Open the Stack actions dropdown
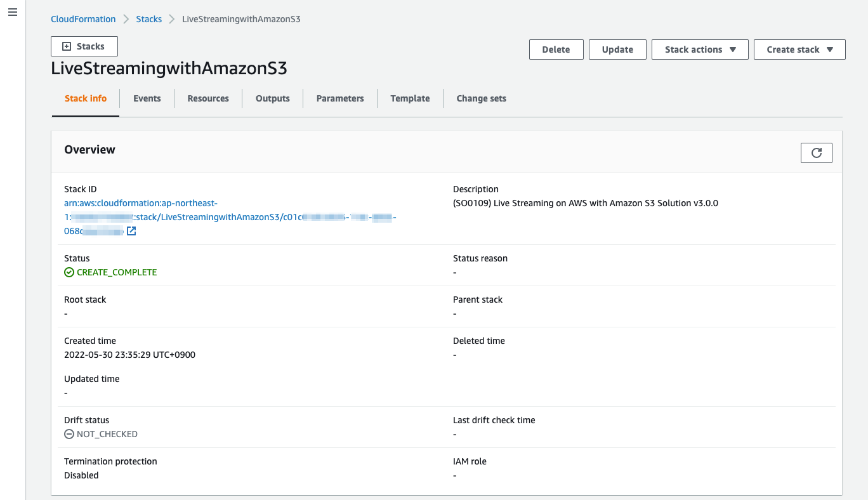 pyautogui.click(x=700, y=49)
